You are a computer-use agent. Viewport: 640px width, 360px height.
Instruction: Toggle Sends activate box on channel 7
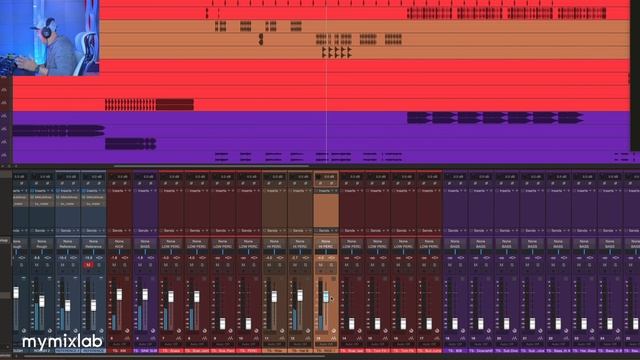click(x=161, y=231)
